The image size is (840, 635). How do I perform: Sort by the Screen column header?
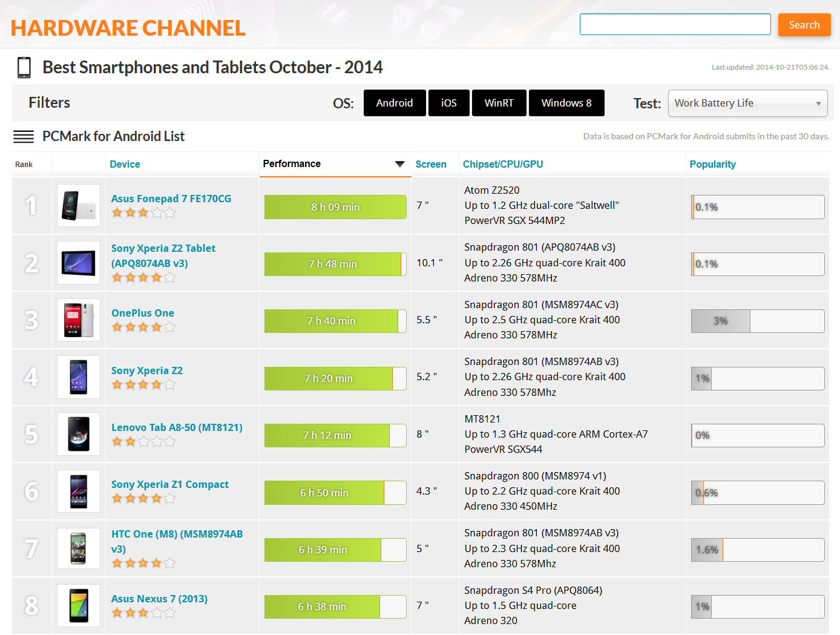[430, 164]
